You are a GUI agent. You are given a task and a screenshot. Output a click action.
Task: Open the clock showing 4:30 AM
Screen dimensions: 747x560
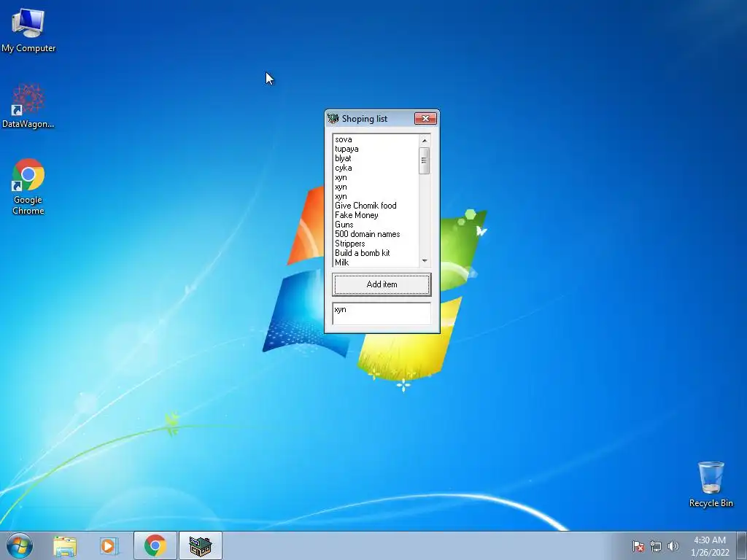tap(710, 546)
